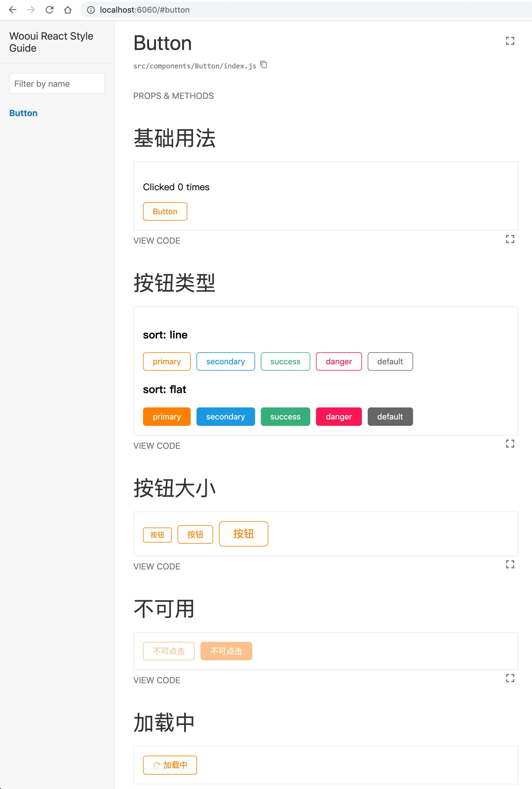Reload the page with the refresh icon
The image size is (532, 789).
(49, 10)
